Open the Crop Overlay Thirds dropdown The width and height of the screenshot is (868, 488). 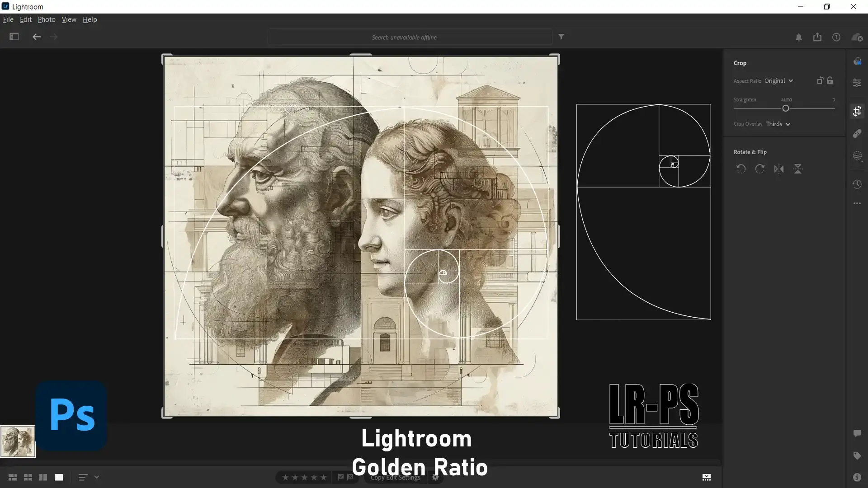(778, 124)
